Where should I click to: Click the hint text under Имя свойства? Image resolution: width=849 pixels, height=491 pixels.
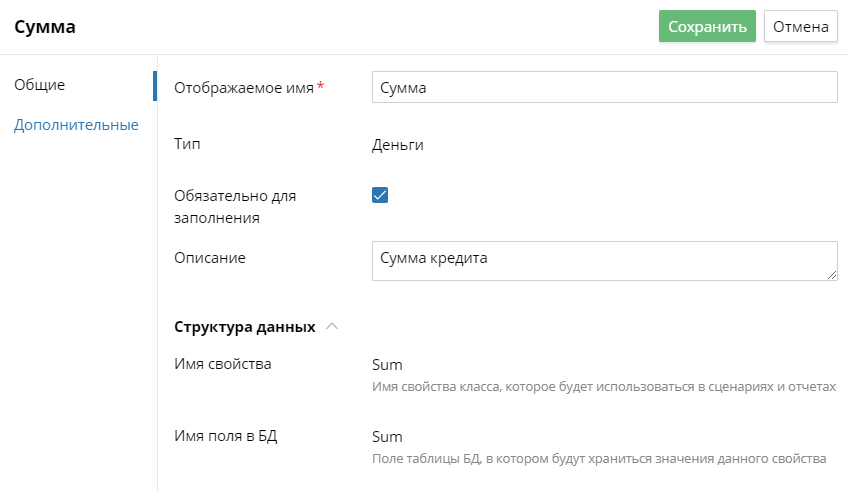[603, 387]
